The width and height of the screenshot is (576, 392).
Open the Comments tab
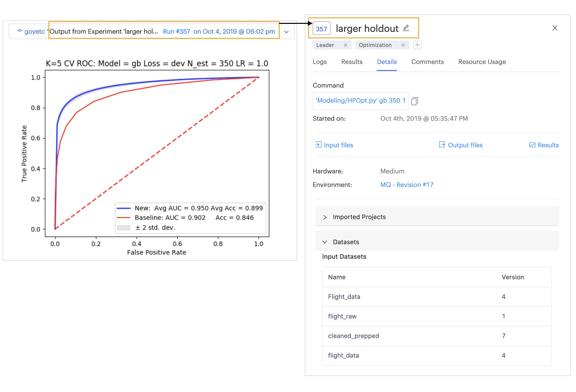(427, 62)
